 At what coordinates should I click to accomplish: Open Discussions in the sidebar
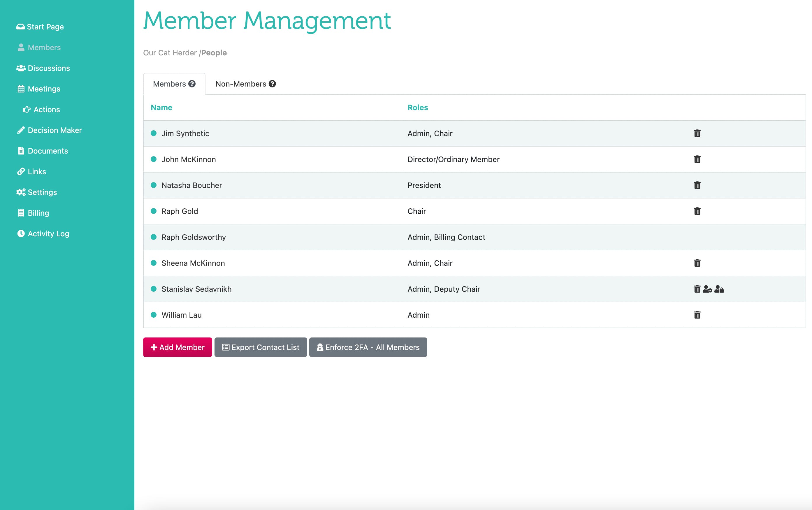[x=49, y=68]
